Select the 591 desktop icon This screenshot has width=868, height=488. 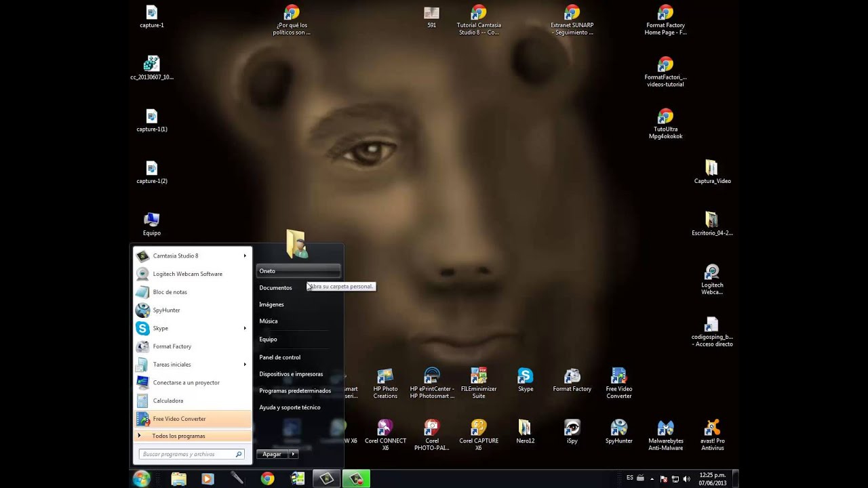coord(432,17)
